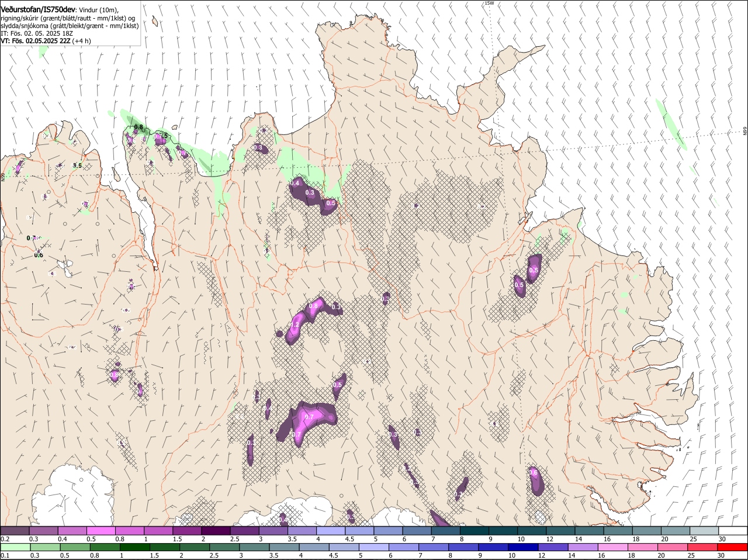748x560 pixels.
Task: Pick the medium green 0.5 rain legend swatch
Action: tap(75, 547)
